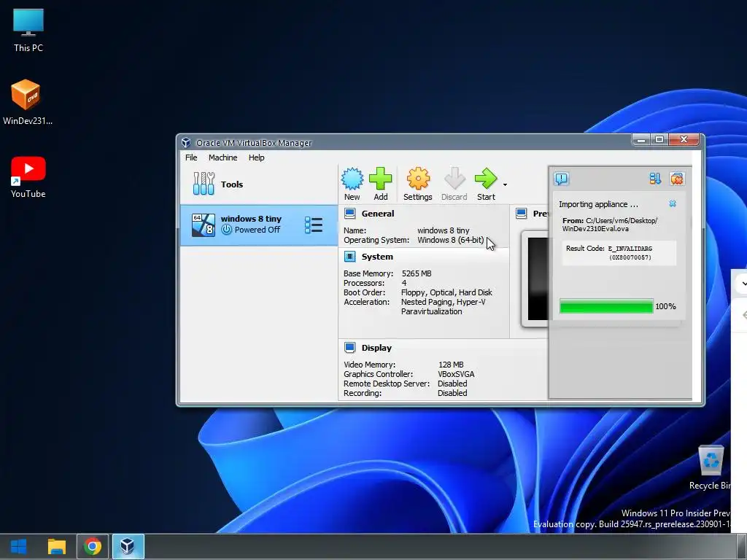
Task: Click the Boot Order value text
Action: 446,292
